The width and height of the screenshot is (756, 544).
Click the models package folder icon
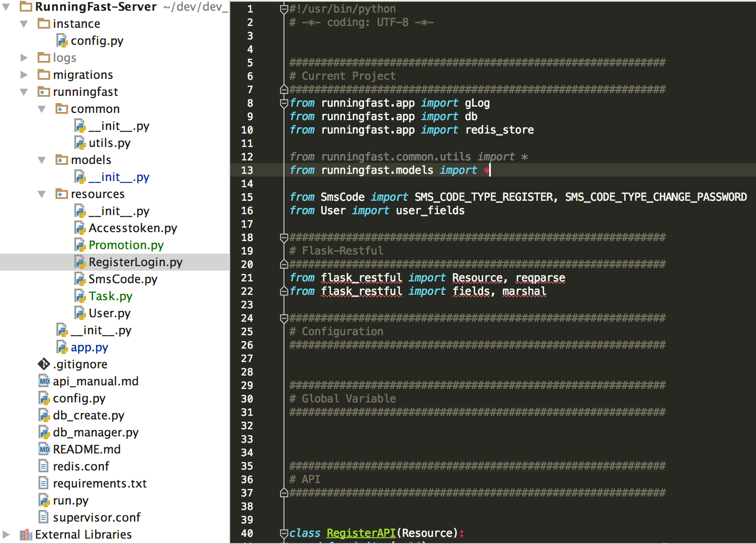[x=62, y=160]
